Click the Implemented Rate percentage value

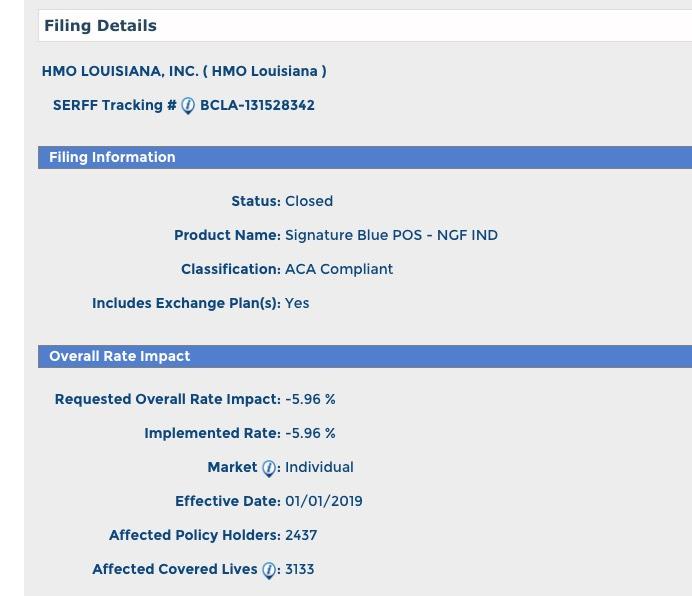click(x=310, y=433)
